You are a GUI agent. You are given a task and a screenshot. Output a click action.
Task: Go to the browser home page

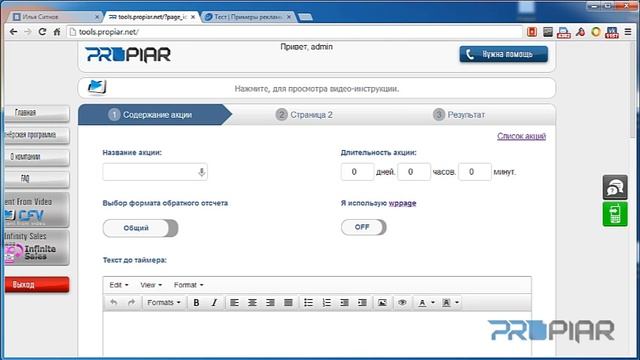point(57,32)
